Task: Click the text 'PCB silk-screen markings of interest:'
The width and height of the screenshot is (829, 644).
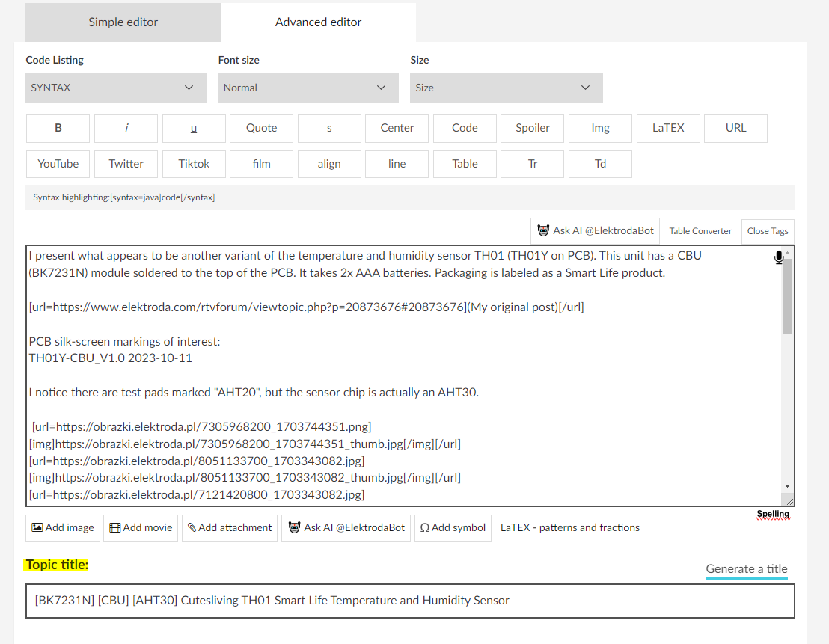Action: [125, 342]
